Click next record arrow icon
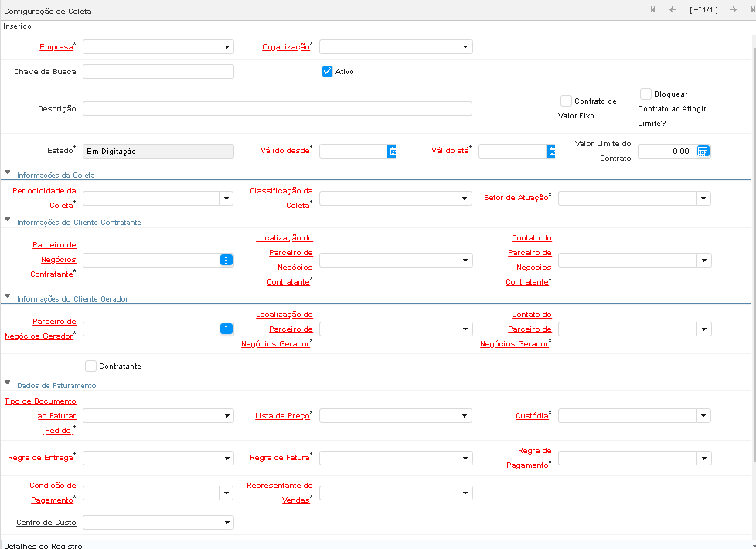The width and height of the screenshot is (756, 549). point(733,9)
